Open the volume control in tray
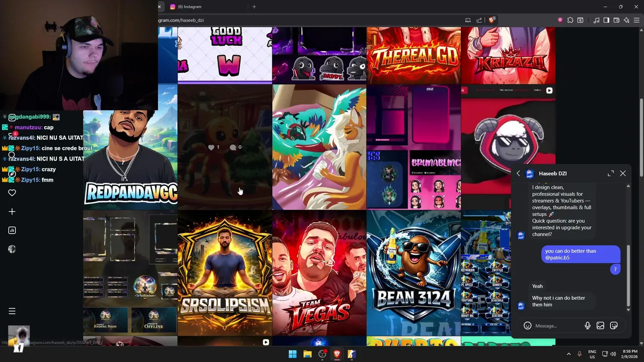The width and height of the screenshot is (644, 362). [613, 354]
